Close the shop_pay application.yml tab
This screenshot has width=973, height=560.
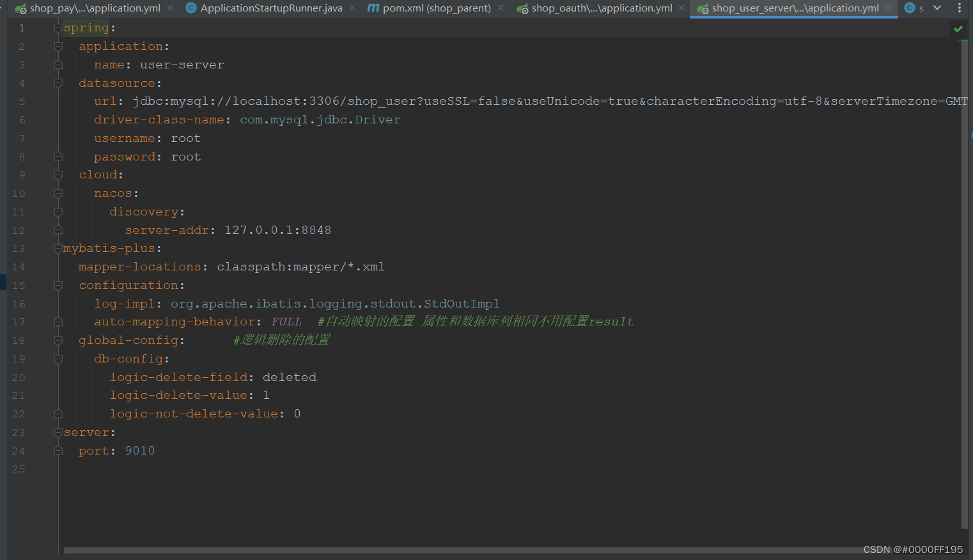tap(169, 8)
